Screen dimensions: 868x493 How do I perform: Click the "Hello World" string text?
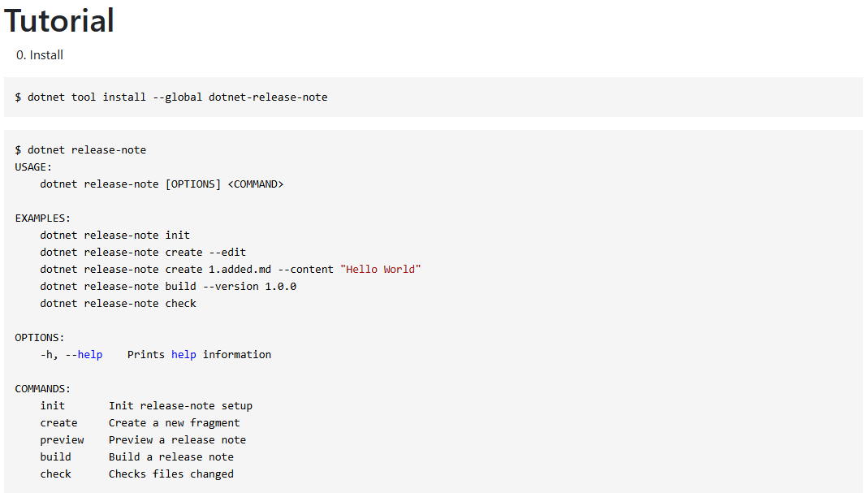[381, 270]
